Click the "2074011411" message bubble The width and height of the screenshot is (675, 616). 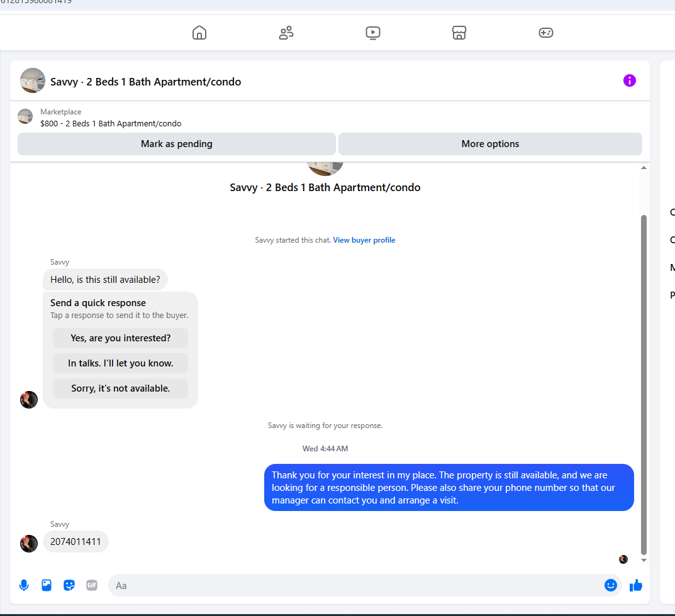75,542
